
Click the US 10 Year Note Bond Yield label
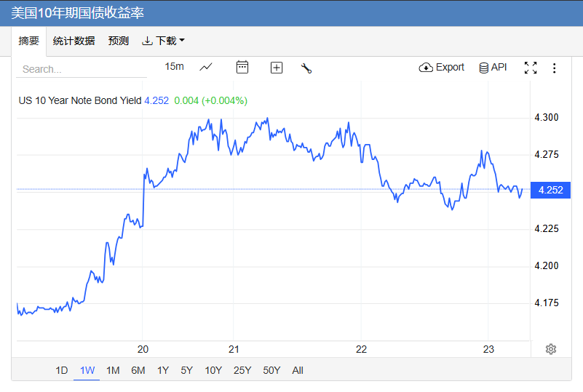point(80,100)
